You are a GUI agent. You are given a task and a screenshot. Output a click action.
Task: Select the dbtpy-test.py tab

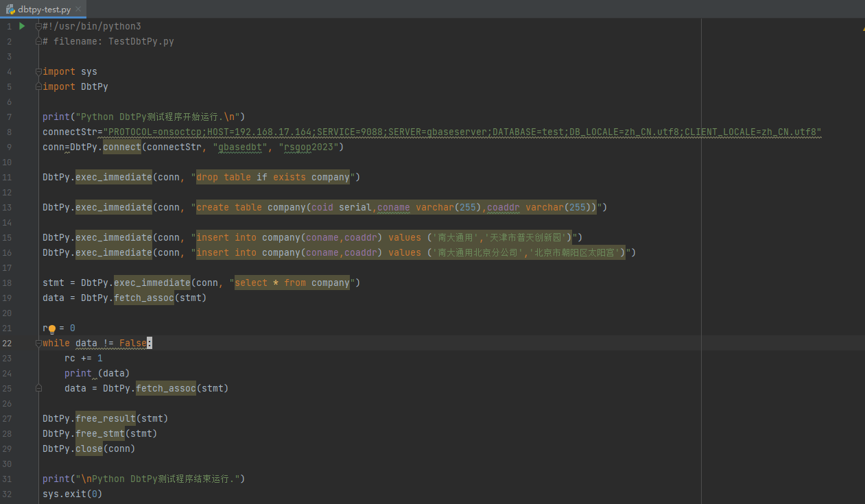point(44,10)
